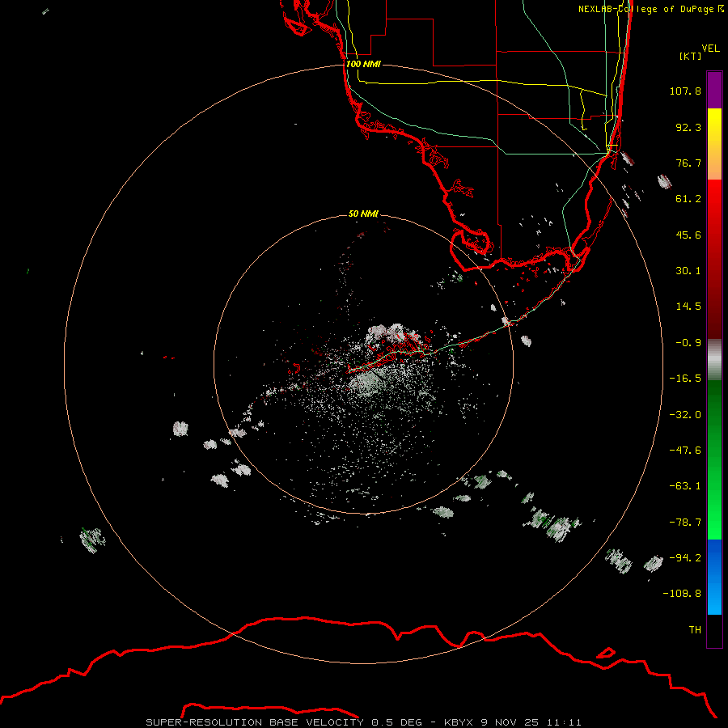Select the -78.7 scale value
Image resolution: width=728 pixels, height=728 pixels.
tap(685, 523)
